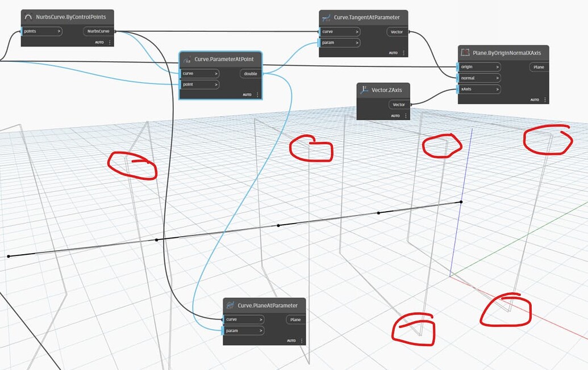Click the AUTO lacing indicator on Vector.ZAxis
Viewport: 588px width, 370px height.
point(396,115)
